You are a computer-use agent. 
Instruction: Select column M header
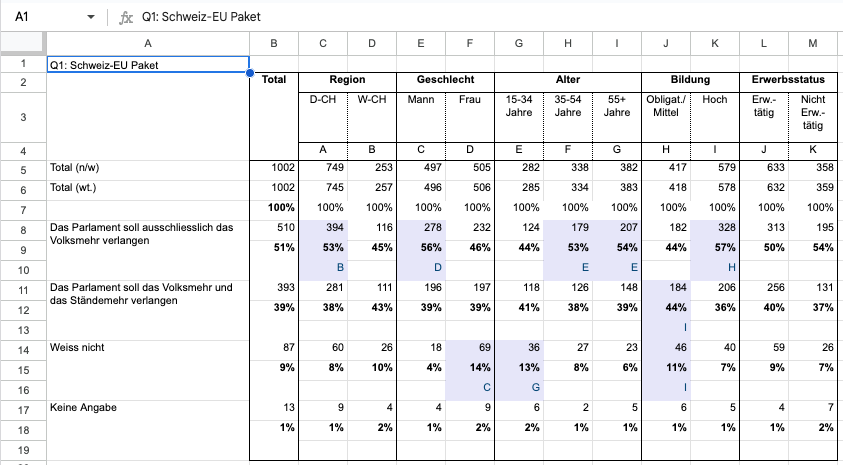pyautogui.click(x=812, y=43)
